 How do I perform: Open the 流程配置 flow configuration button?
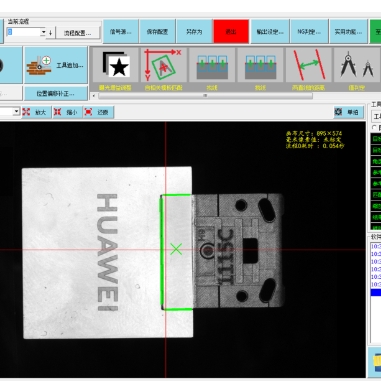coord(78,33)
